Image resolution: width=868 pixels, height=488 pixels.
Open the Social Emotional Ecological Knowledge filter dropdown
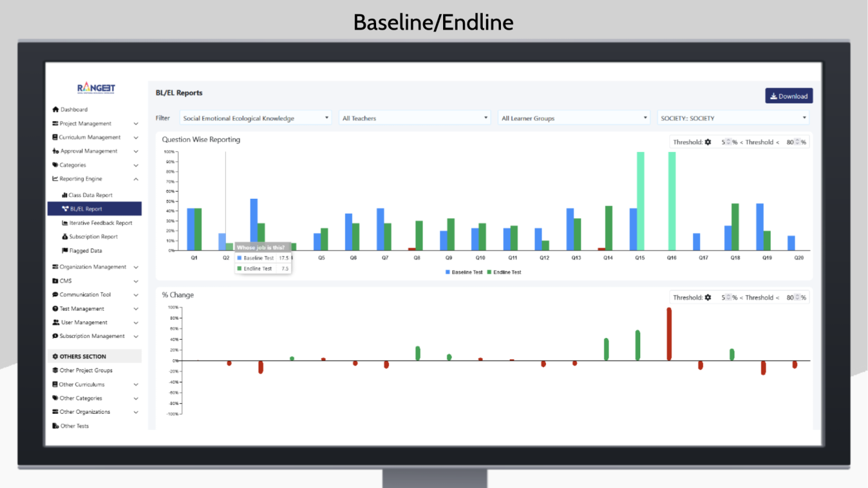point(256,118)
